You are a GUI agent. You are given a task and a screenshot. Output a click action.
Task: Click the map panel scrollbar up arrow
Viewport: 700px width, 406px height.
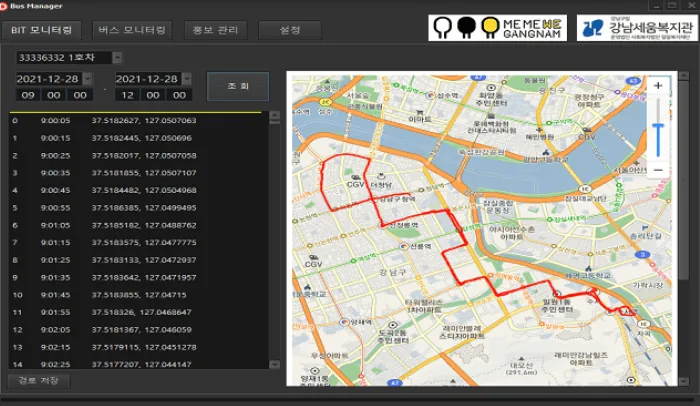point(683,75)
